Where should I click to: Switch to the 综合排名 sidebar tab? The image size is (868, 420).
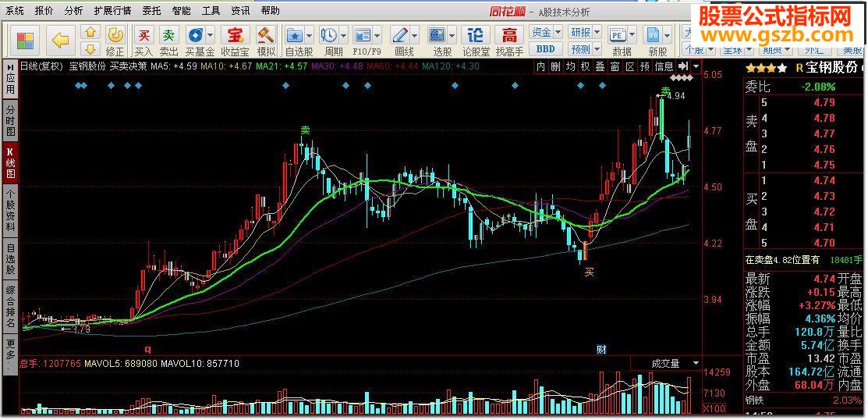(10, 306)
